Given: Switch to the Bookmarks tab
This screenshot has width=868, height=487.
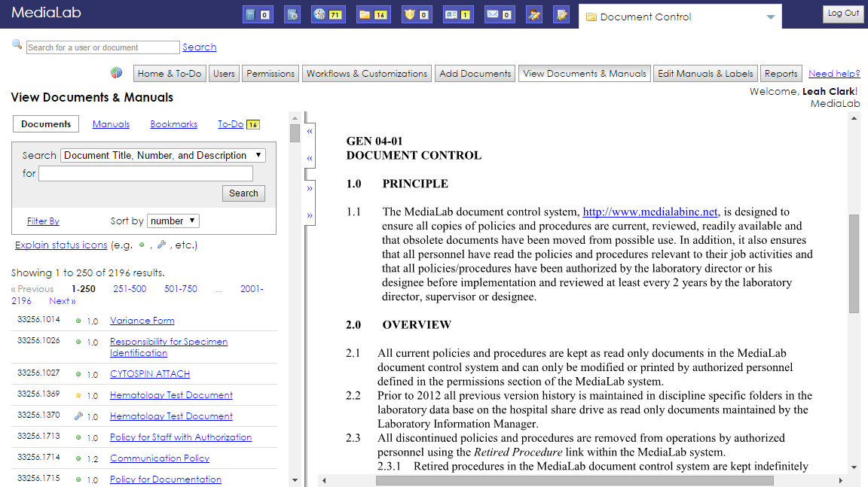Looking at the screenshot, I should (x=174, y=124).
